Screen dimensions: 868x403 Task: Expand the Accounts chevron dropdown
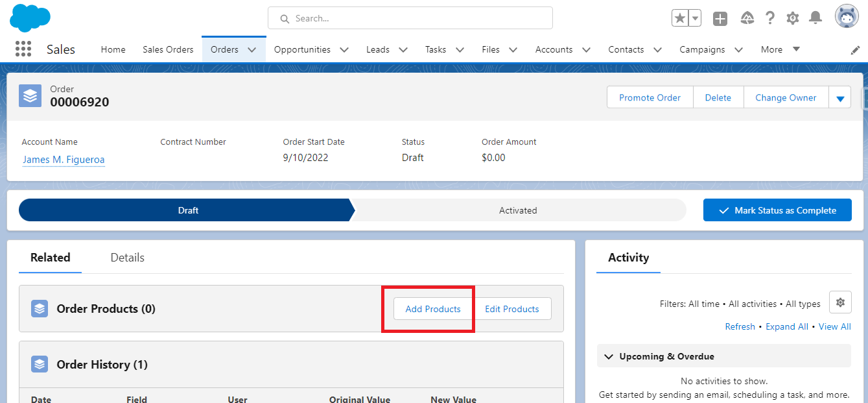(x=586, y=49)
